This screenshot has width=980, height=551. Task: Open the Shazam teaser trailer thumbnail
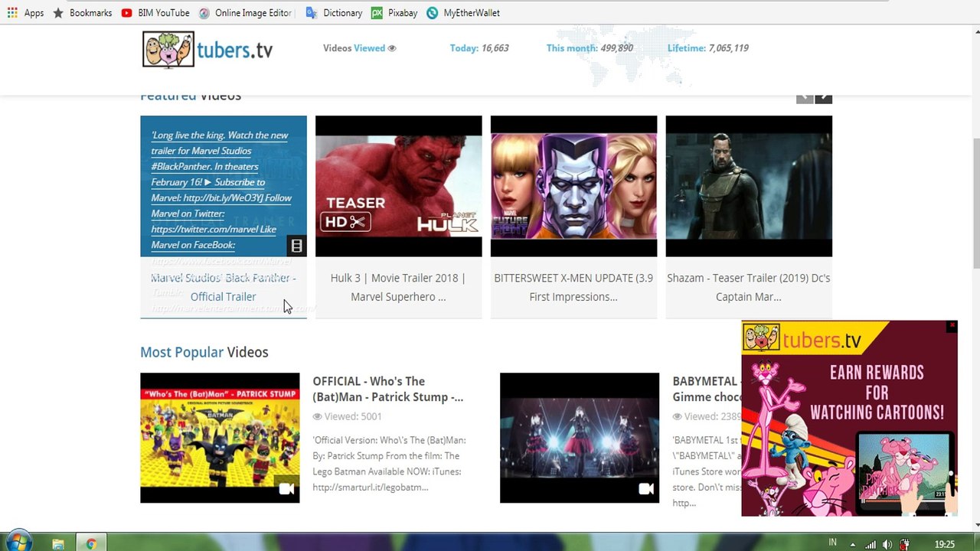pos(749,186)
